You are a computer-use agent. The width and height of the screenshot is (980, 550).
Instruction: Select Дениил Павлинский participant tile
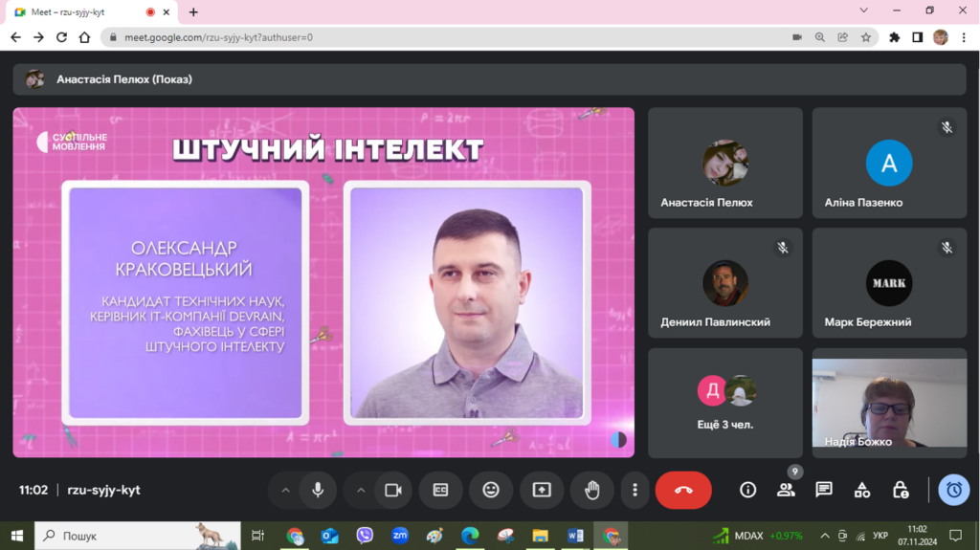(x=725, y=283)
